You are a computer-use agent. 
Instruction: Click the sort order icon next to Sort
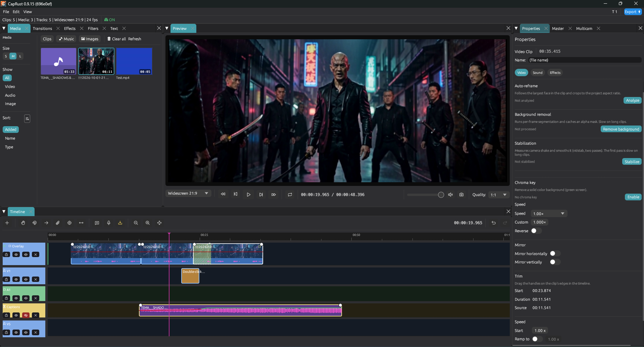click(27, 118)
